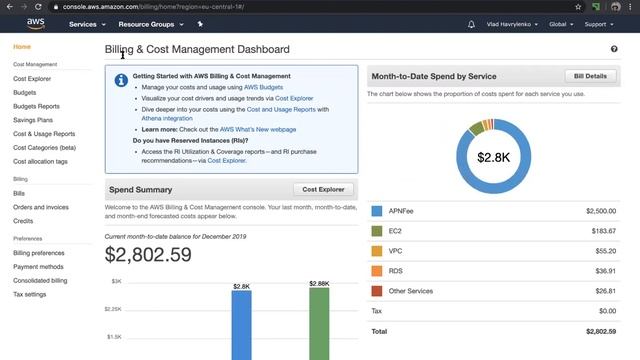Click the Athena integration link
Screen dimensions: 640x360
pyautogui.click(x=167, y=118)
